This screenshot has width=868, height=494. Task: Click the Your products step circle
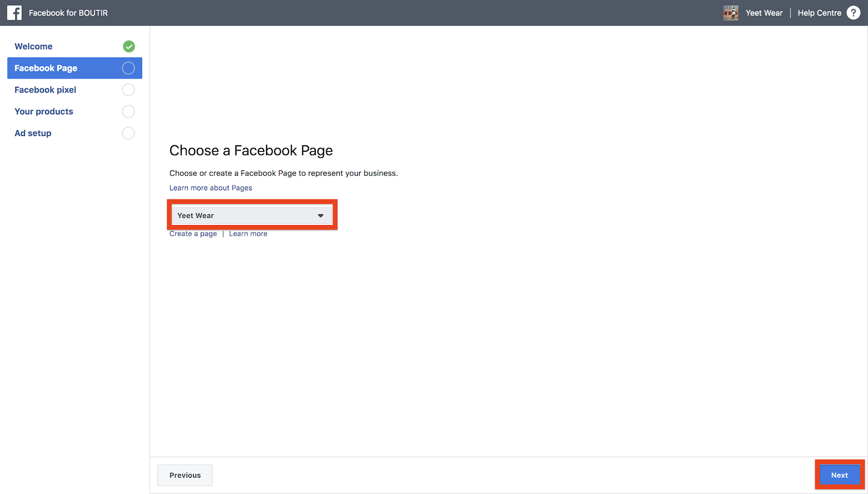129,112
